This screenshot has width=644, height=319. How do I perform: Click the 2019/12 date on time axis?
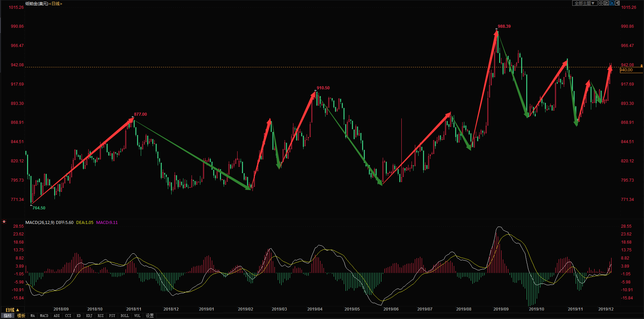606,309
